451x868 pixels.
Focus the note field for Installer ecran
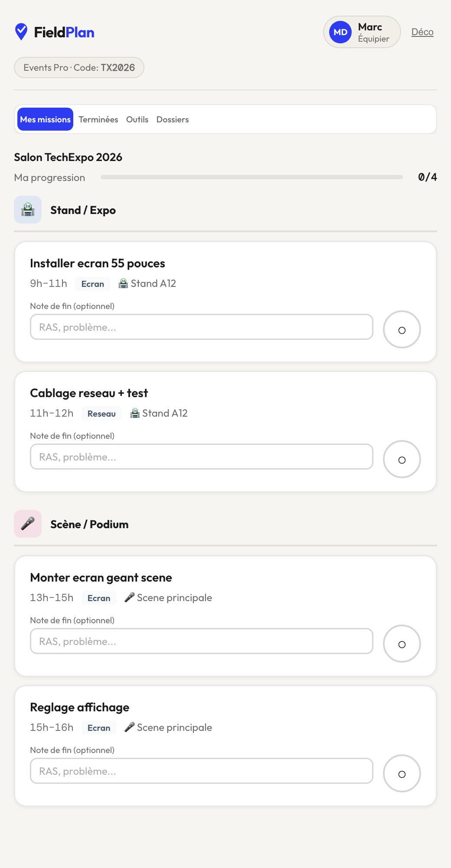click(202, 327)
